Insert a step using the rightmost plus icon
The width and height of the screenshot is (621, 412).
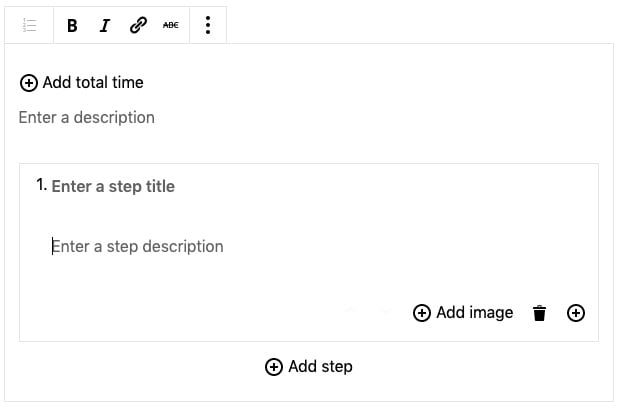pyautogui.click(x=576, y=313)
